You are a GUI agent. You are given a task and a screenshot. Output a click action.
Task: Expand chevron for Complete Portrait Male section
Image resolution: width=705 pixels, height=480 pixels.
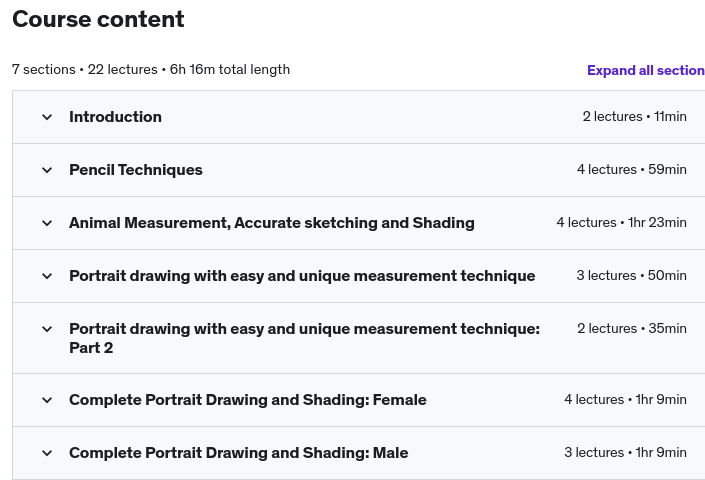(47, 453)
